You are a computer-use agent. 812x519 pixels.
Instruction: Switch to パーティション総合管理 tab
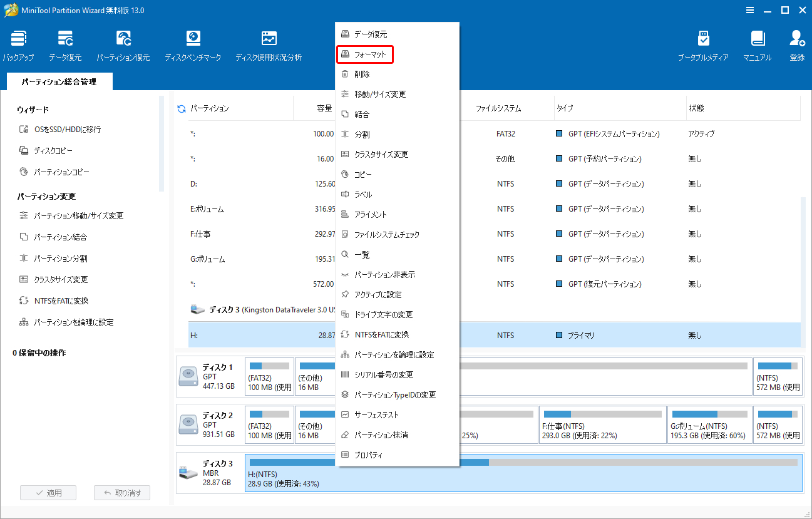pos(59,81)
